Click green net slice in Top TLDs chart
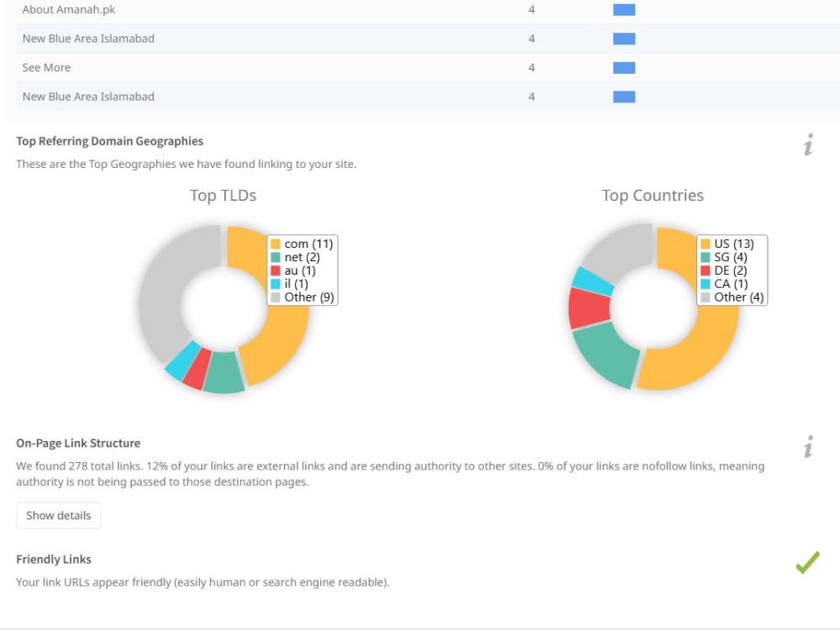 point(224,372)
